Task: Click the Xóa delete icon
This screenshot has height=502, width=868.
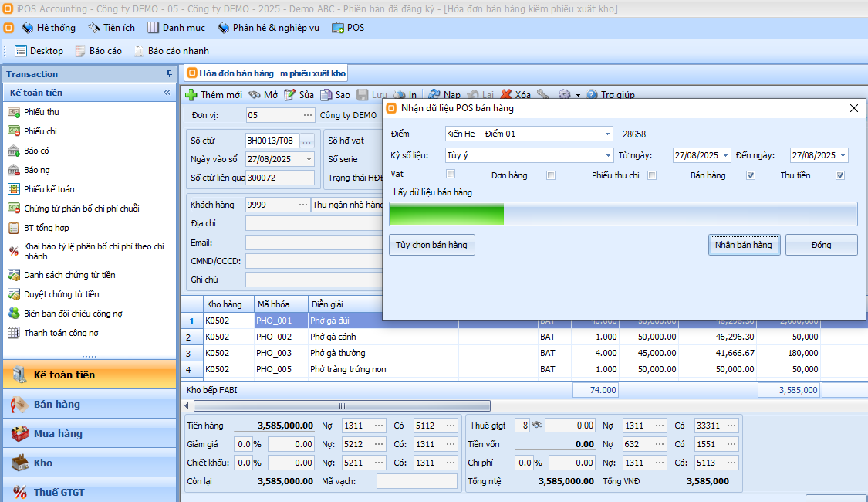Action: pyautogui.click(x=507, y=95)
